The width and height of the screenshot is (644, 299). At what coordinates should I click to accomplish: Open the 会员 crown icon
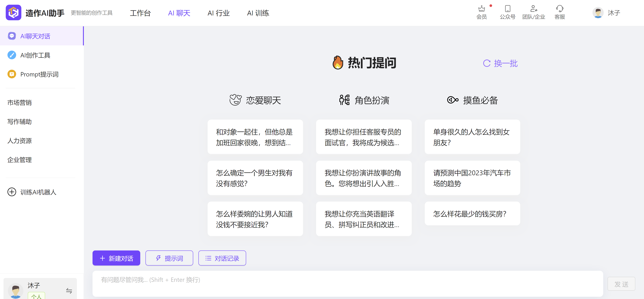pyautogui.click(x=481, y=9)
